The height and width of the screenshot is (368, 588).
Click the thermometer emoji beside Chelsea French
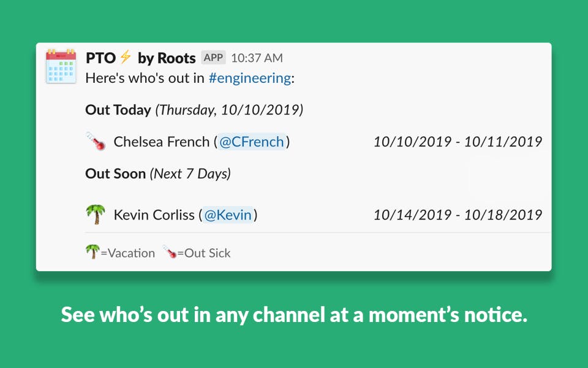(x=96, y=142)
